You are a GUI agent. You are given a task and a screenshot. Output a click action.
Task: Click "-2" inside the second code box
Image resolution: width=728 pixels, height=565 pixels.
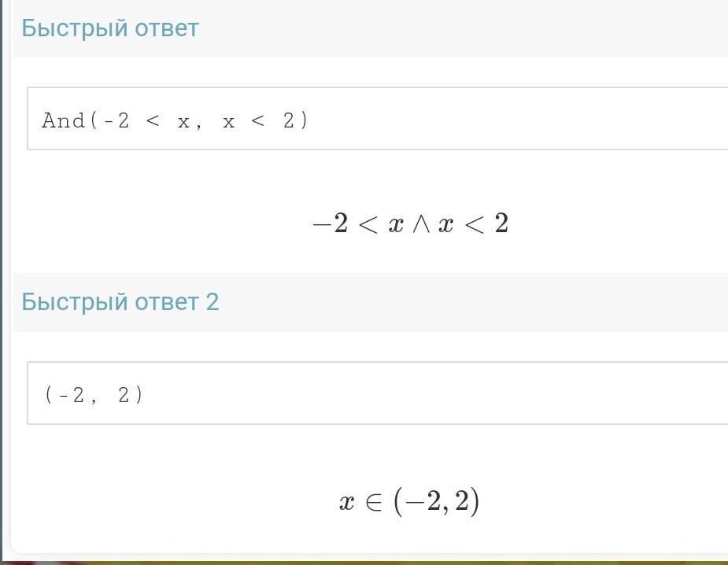point(73,395)
